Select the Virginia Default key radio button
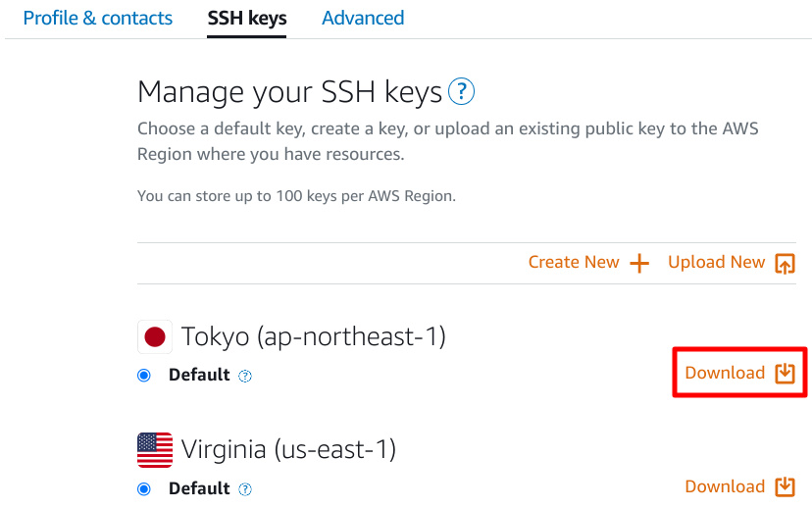This screenshot has width=812, height=509. (144, 488)
